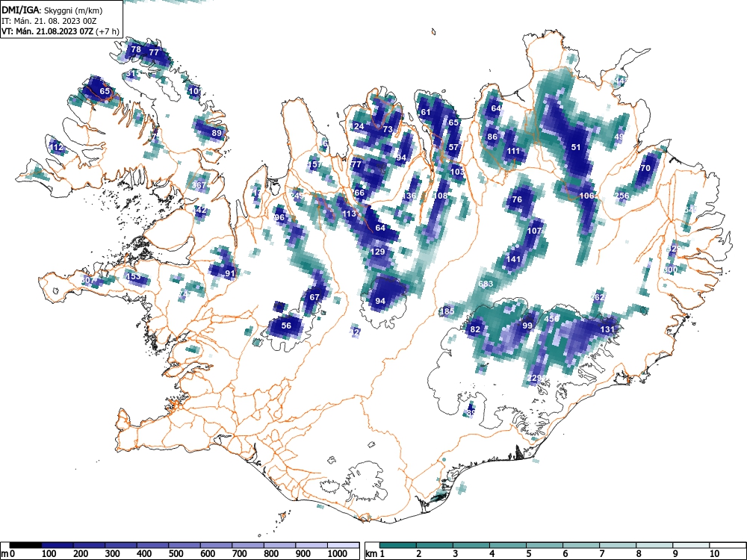Select the map value 136

409,195
